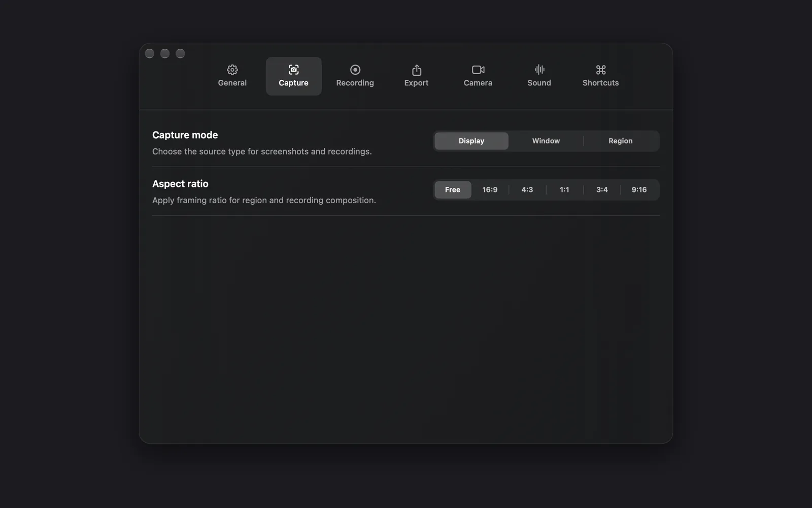812x508 pixels.
Task: Zoom the settings window with the third title-bar button
Action: pyautogui.click(x=180, y=53)
